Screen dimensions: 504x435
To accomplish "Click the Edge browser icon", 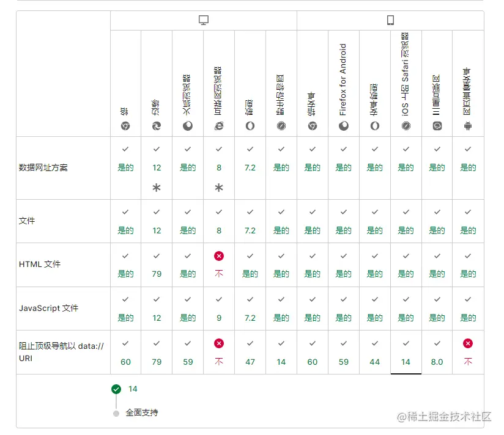I will (157, 126).
